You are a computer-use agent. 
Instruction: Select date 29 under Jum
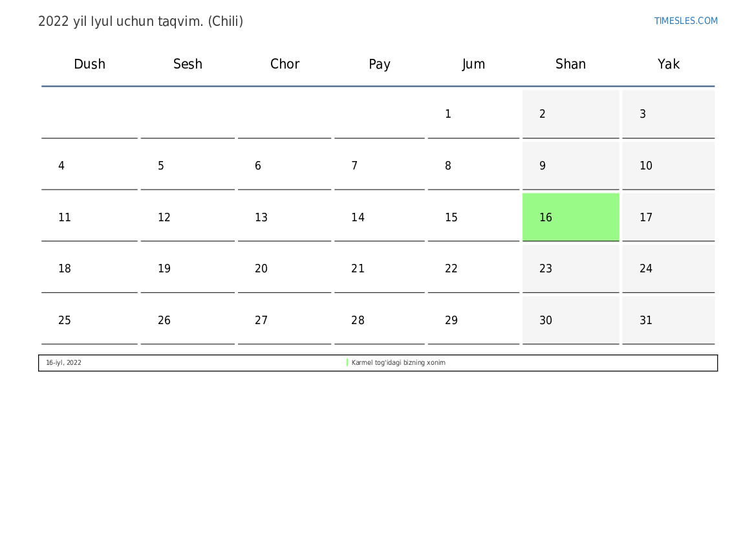[451, 320]
